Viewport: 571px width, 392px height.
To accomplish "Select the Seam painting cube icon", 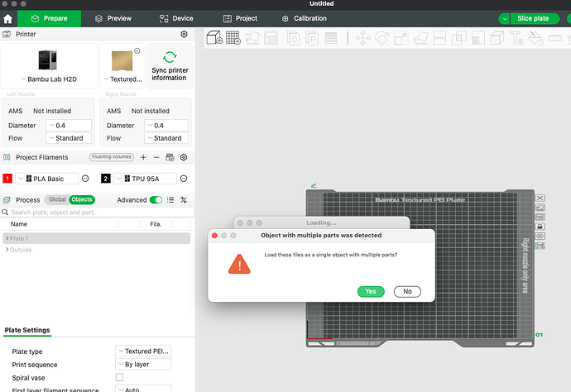I will click(x=497, y=38).
